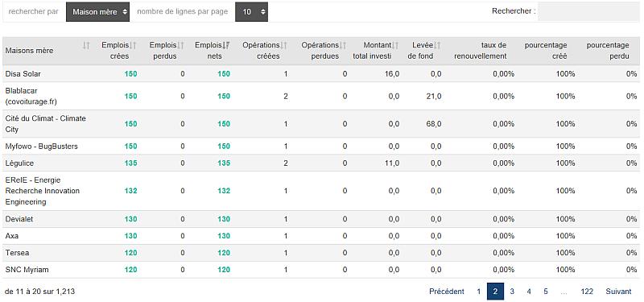Click Montant total investi 16,0 for Disa Solar
The height and width of the screenshot is (302, 644).
[392, 74]
